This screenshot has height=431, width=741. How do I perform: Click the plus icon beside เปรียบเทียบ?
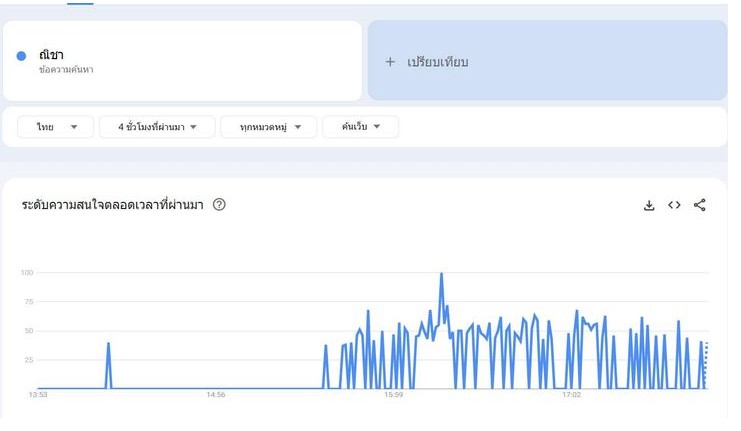[390, 62]
